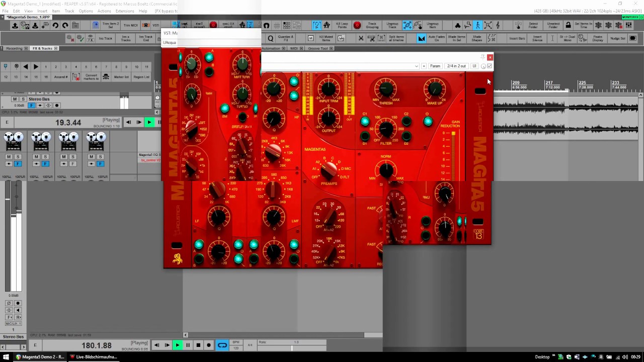Click the headphones icon in toolbar
The image size is (644, 362).
[266, 25]
